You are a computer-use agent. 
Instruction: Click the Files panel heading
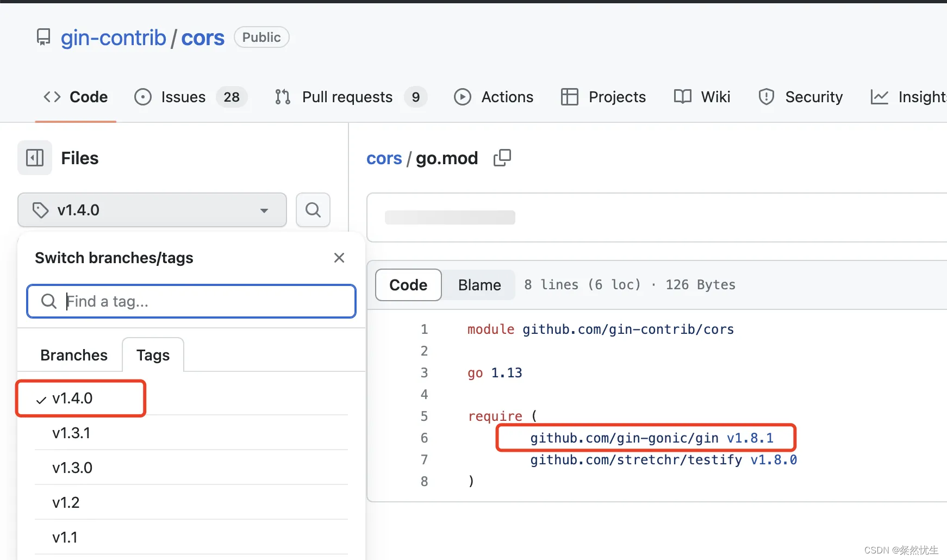[x=80, y=158]
